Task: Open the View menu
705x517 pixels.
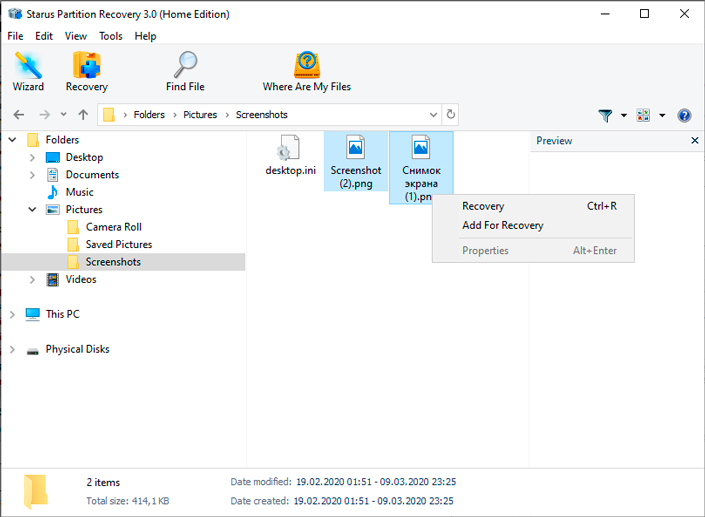Action: pos(76,36)
